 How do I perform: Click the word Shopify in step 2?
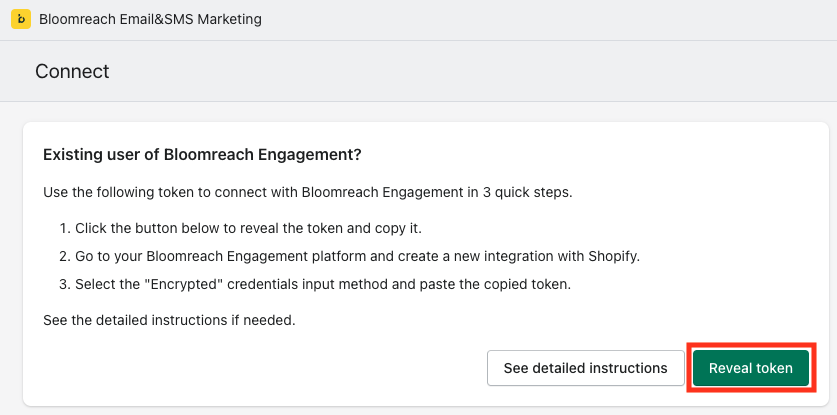[611, 256]
